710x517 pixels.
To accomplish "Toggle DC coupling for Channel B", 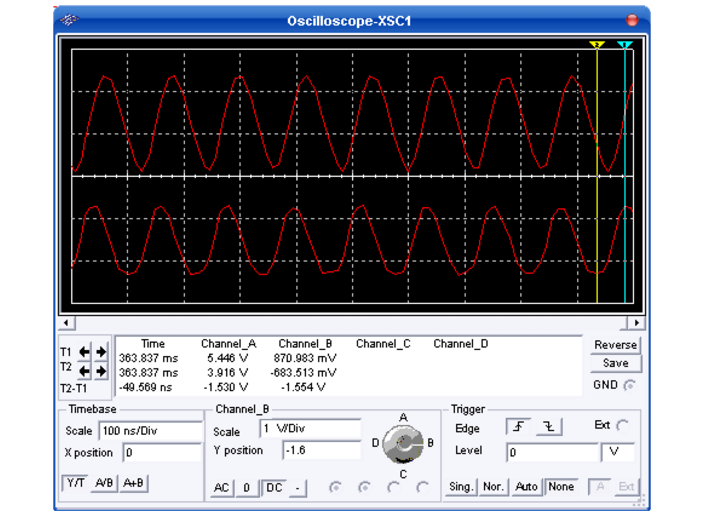I will coord(274,488).
